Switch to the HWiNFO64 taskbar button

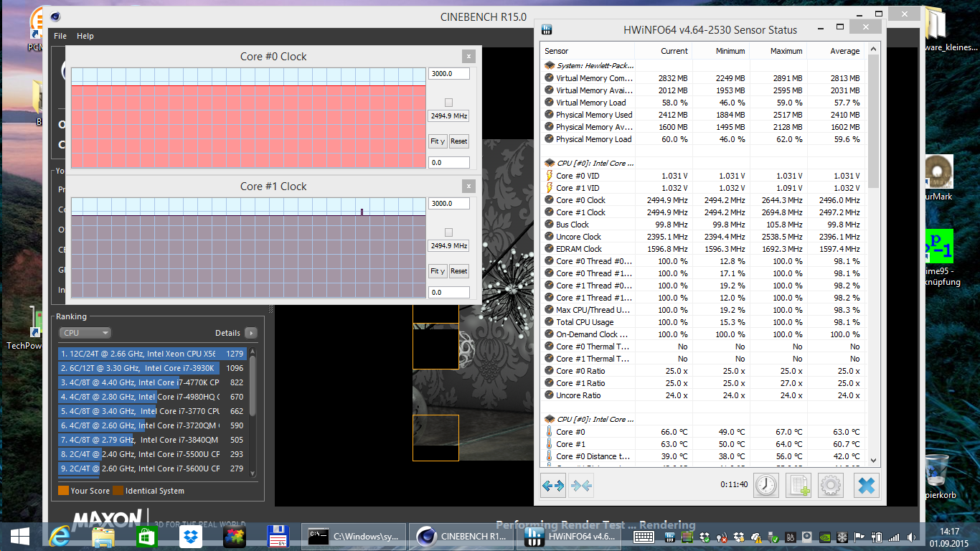click(x=570, y=536)
